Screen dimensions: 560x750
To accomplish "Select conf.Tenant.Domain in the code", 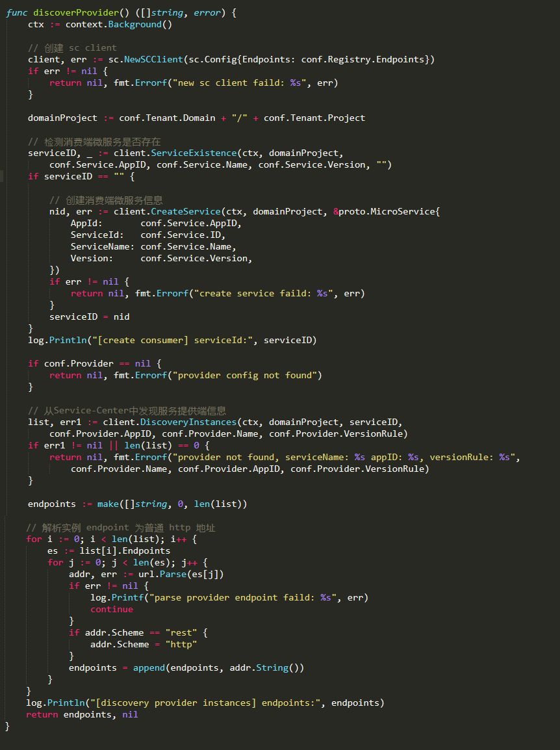I will pos(167,118).
